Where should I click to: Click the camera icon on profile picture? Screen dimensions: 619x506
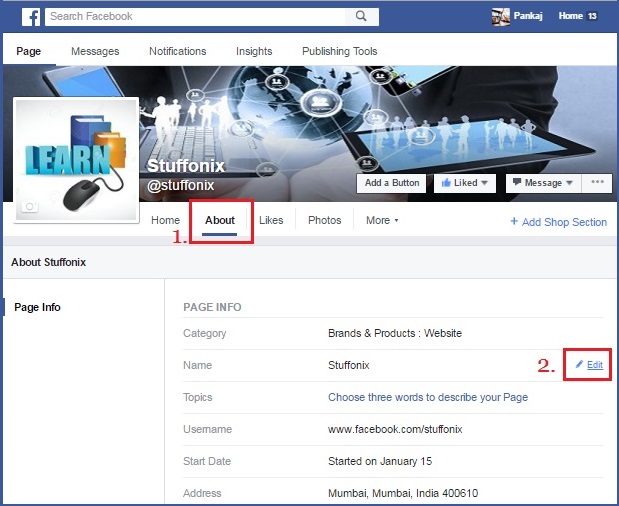(30, 207)
